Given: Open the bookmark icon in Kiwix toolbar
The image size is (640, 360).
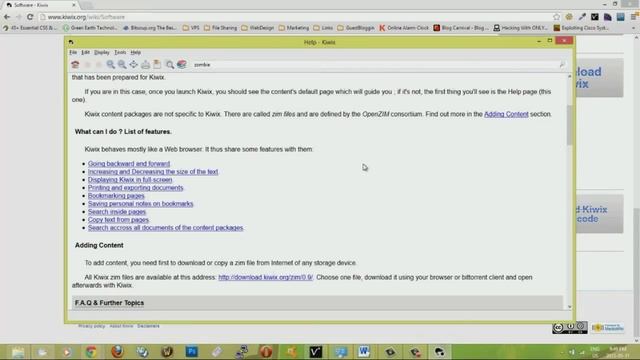Looking at the screenshot, I should (x=157, y=64).
